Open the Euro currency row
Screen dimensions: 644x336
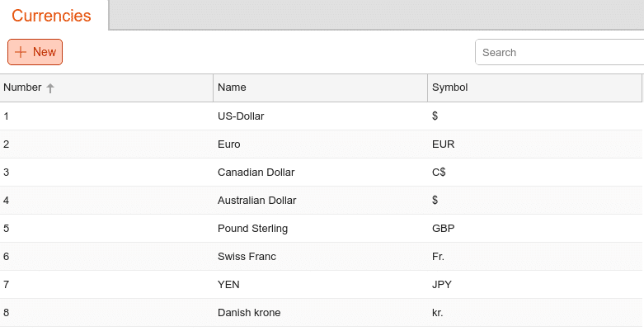[322, 144]
